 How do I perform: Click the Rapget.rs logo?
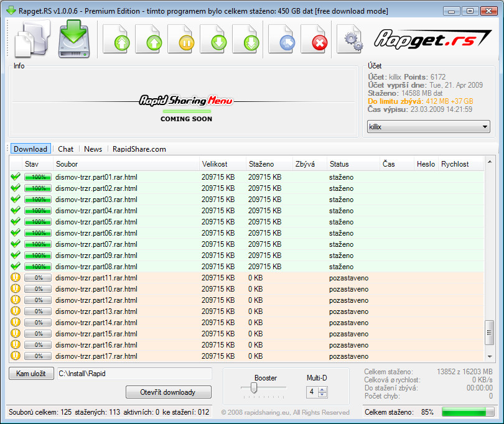432,39
